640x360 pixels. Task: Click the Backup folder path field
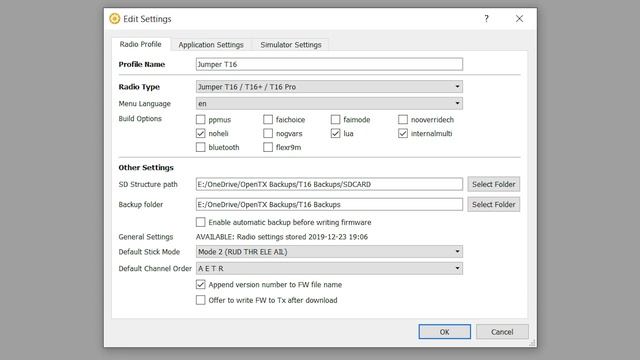[x=329, y=204]
